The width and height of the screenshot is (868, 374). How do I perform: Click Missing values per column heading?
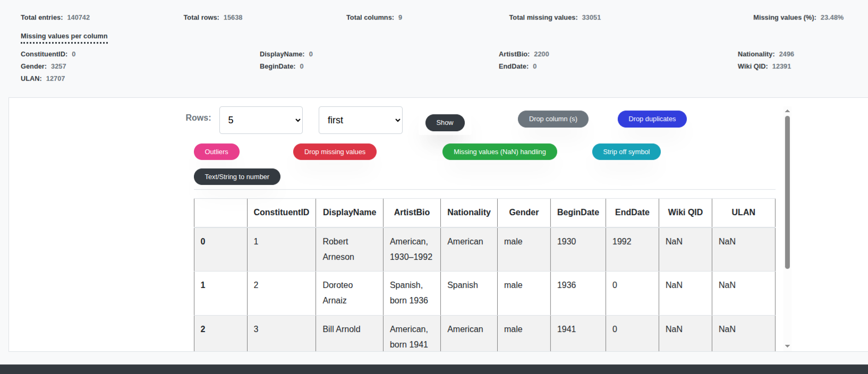click(64, 36)
